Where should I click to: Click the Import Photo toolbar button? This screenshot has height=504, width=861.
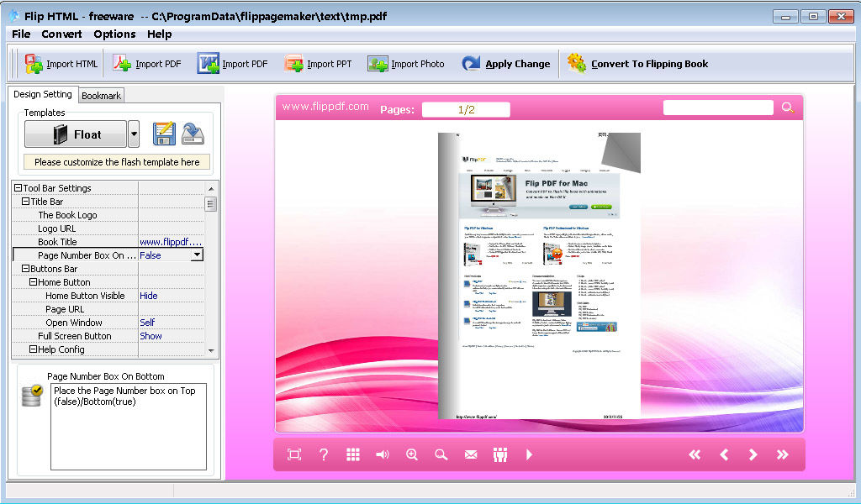(406, 64)
